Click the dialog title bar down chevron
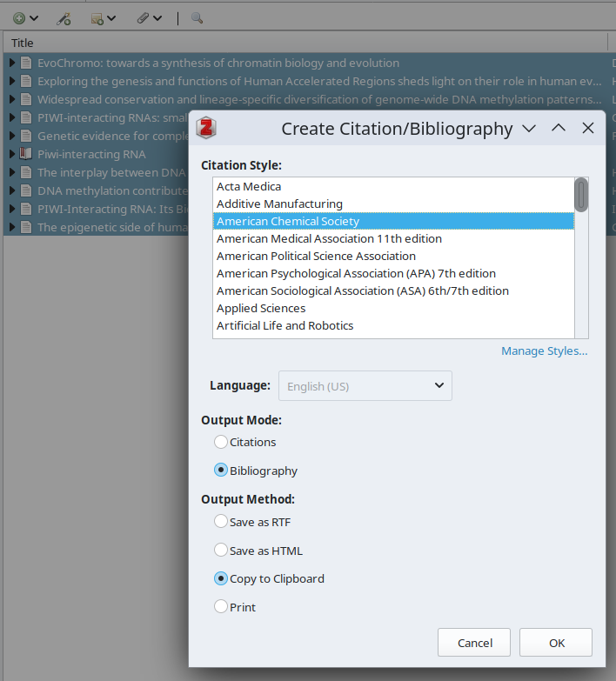 pos(529,129)
